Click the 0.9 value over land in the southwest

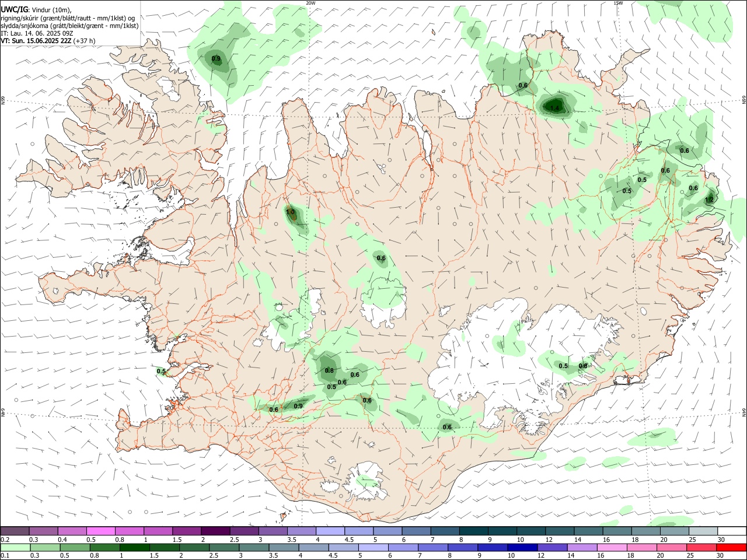pyautogui.click(x=298, y=406)
